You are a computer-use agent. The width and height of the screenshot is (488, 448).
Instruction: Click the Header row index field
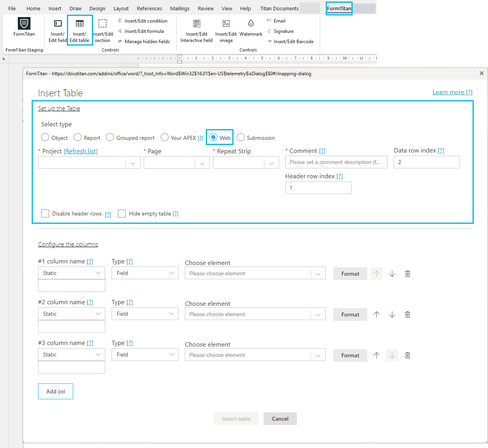click(x=318, y=187)
